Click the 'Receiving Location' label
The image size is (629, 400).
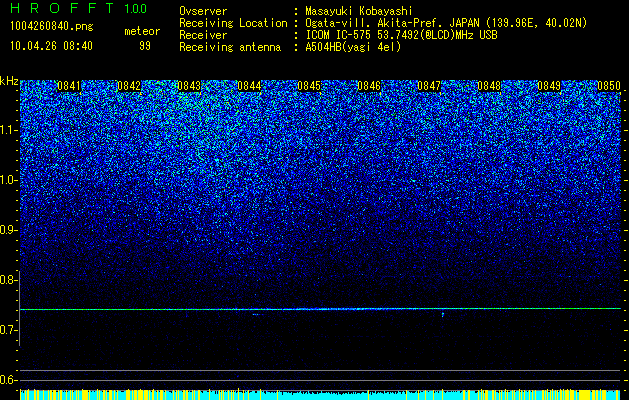pos(233,23)
